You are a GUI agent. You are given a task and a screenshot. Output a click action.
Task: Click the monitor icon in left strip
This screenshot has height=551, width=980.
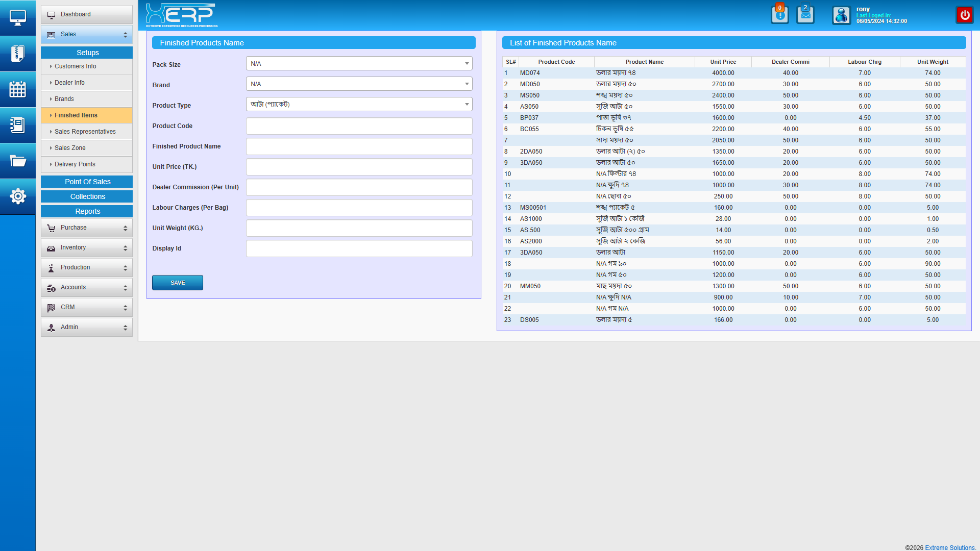[x=17, y=18]
